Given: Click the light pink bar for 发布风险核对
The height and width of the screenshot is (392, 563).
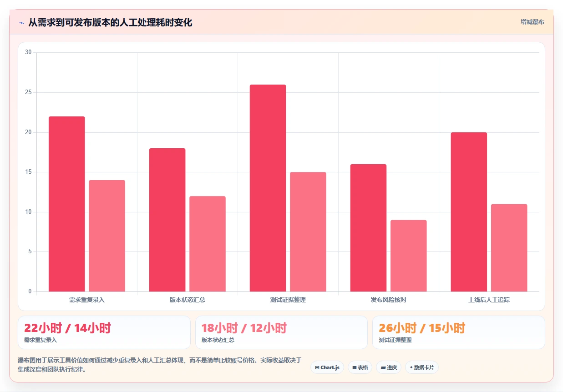Looking at the screenshot, I should coord(409,256).
